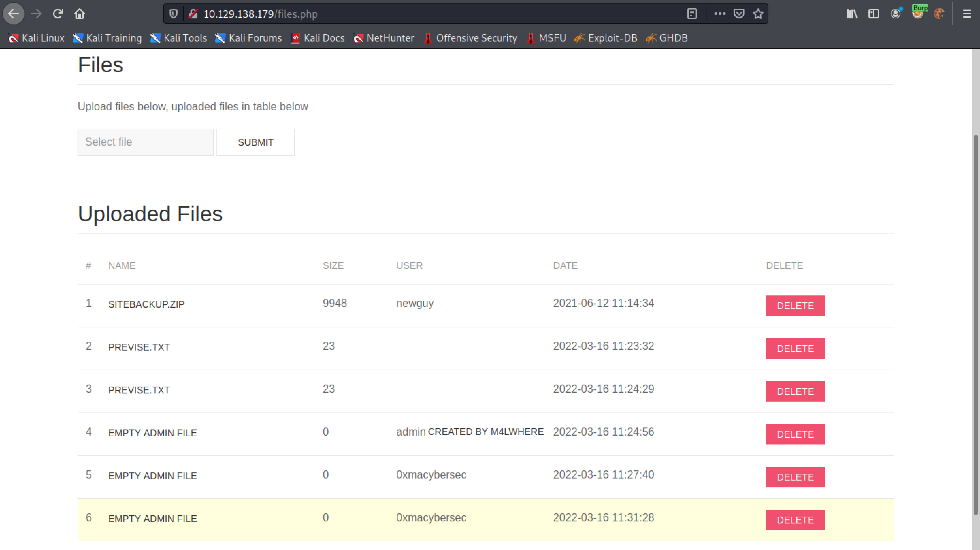
Task: Delete PREVISE.TXT in row 3
Action: click(x=795, y=391)
